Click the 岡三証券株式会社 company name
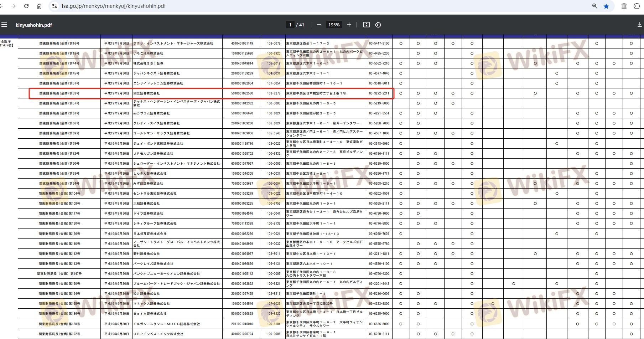The height and width of the screenshot is (339, 644). tap(146, 93)
